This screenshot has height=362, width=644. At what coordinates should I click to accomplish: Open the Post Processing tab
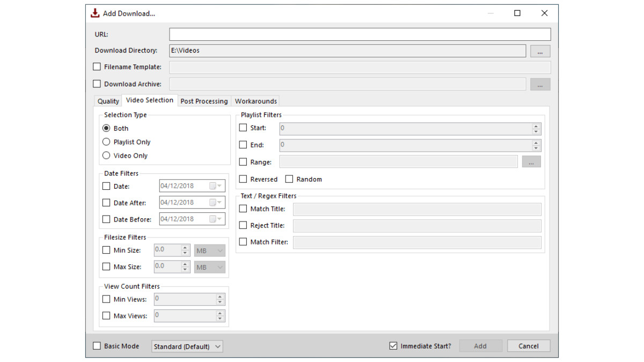coord(204,101)
